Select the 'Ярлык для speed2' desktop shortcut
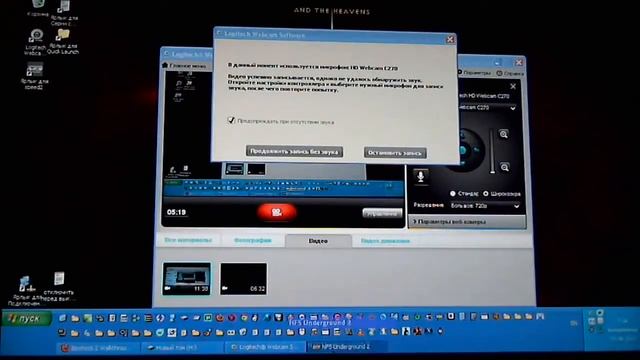640x360 pixels. [35, 76]
